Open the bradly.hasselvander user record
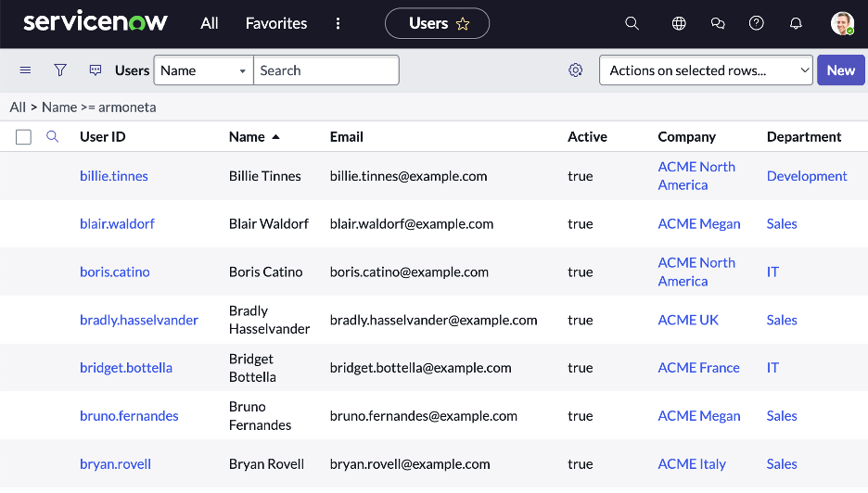This screenshot has height=493, width=868. tap(139, 320)
